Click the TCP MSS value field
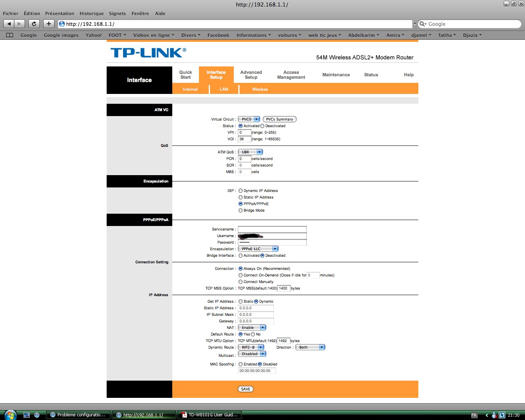The height and width of the screenshot is (420, 525). [x=284, y=288]
